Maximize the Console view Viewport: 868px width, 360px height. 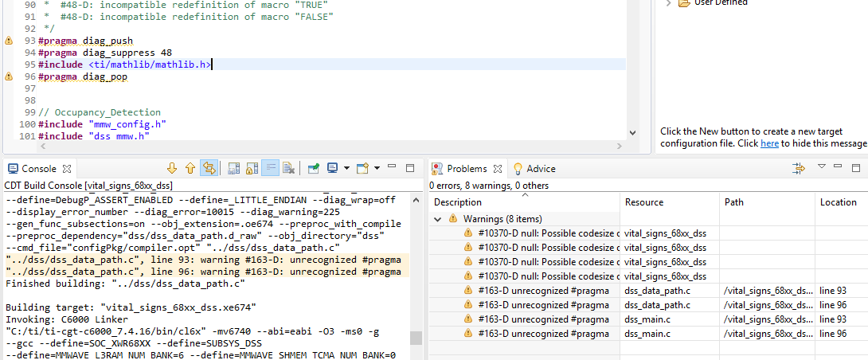pyautogui.click(x=410, y=168)
